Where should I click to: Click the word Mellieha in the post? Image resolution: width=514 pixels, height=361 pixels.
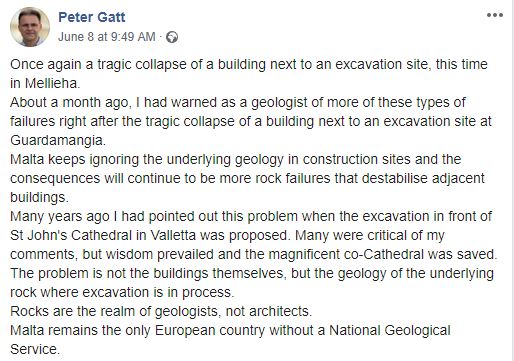[x=53, y=83]
